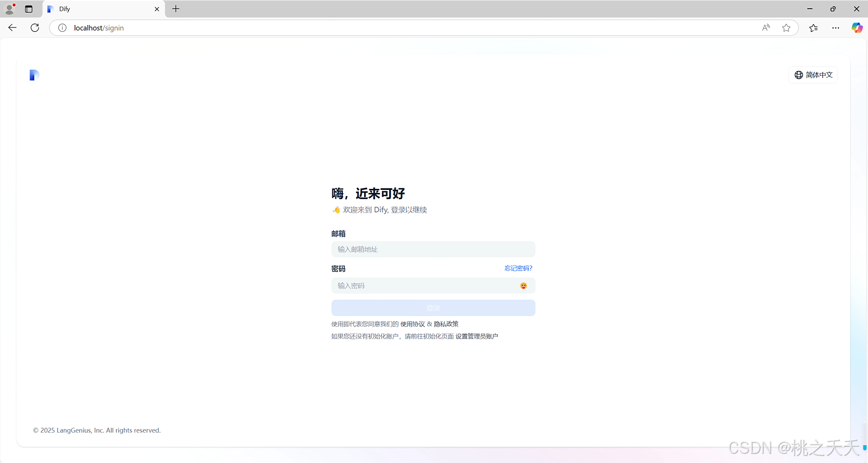Open the 设置管理员账户 setup link

pos(477,336)
